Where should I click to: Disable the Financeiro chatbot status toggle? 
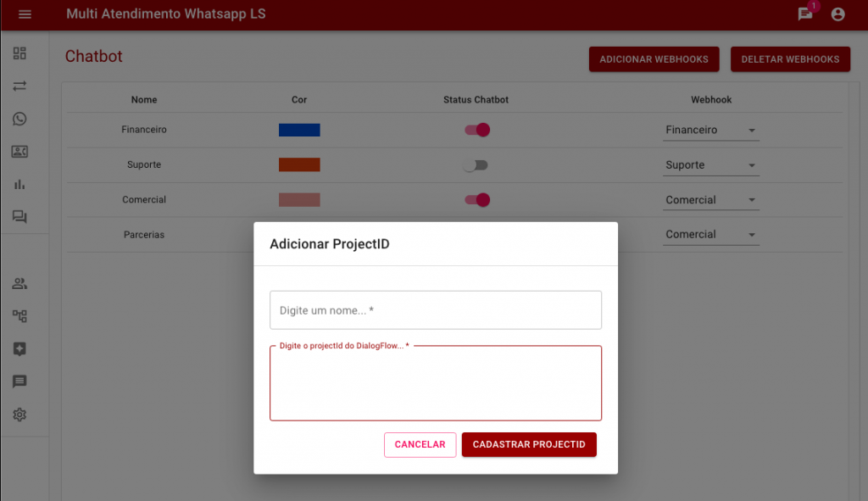tap(476, 130)
